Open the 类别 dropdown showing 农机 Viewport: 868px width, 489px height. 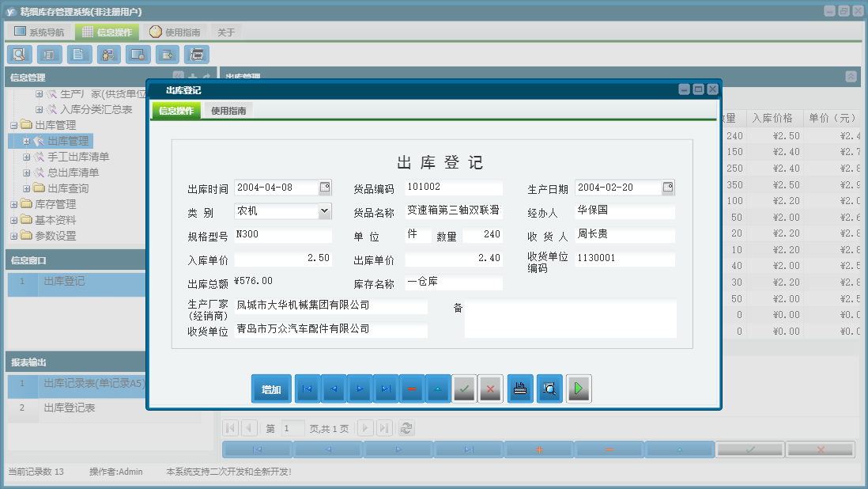(x=324, y=211)
